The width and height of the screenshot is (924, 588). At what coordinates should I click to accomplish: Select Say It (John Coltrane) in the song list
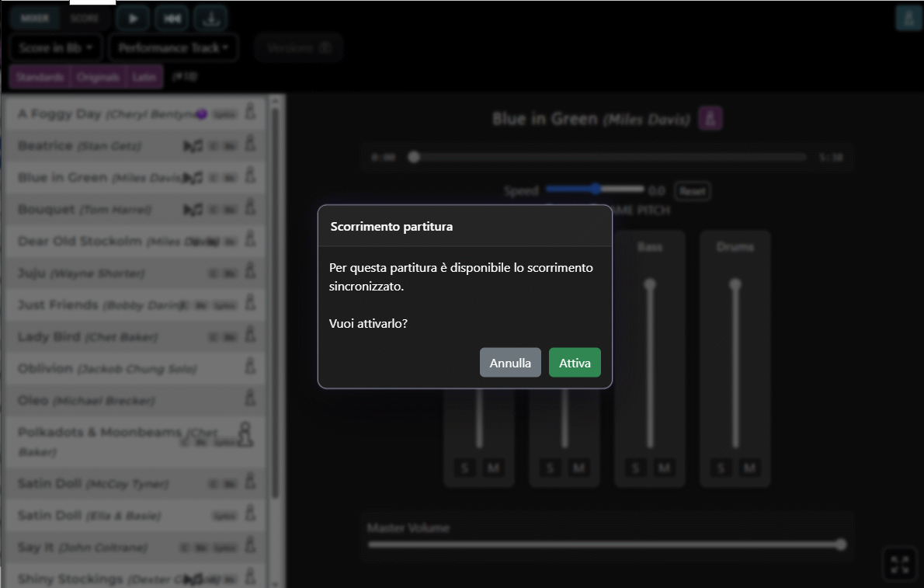pos(134,547)
